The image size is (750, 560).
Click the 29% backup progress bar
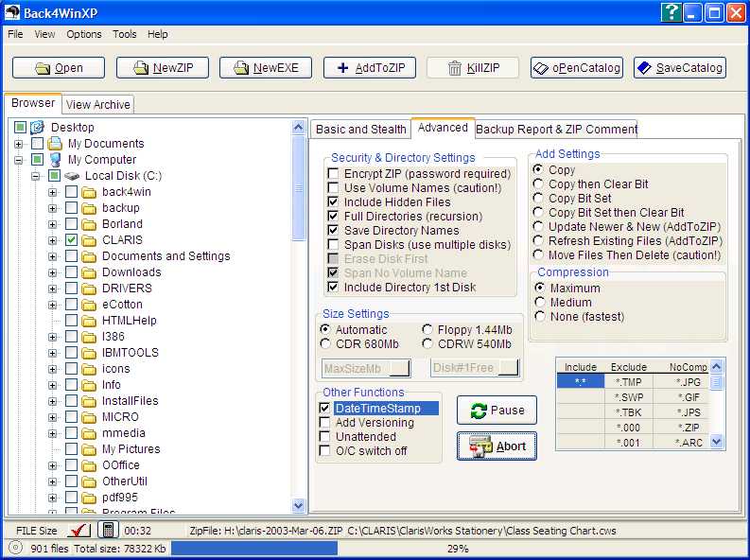pos(457,549)
